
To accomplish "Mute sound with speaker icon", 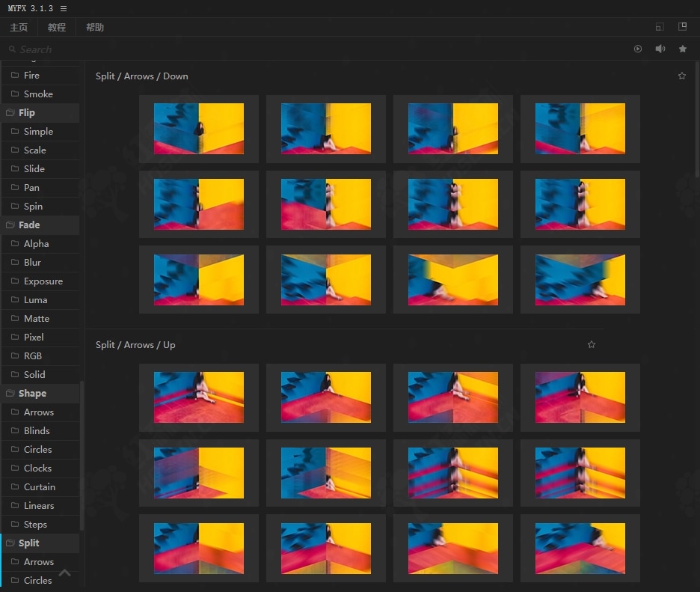I will tap(660, 49).
